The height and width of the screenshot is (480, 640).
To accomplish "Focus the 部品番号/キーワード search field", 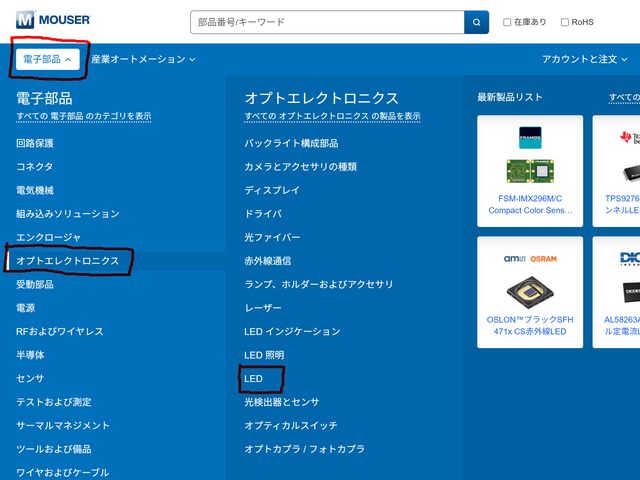I will tap(327, 22).
